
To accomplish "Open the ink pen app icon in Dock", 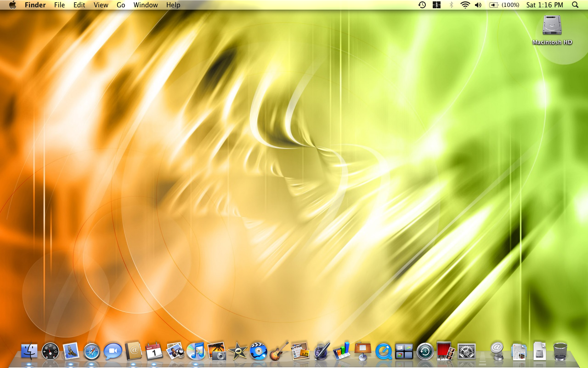I will coord(321,351).
